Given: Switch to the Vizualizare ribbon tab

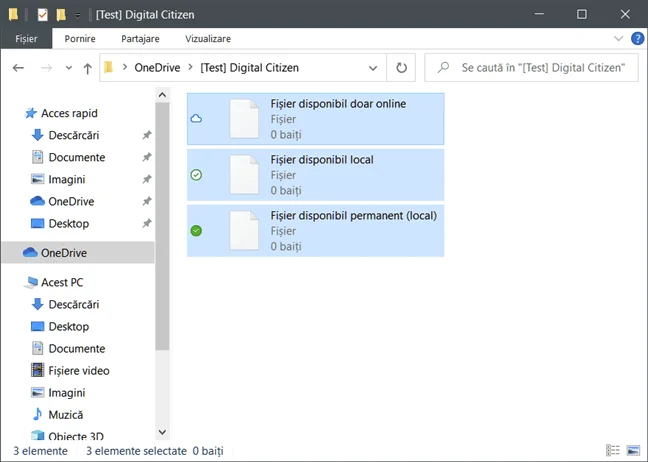Looking at the screenshot, I should click(208, 38).
